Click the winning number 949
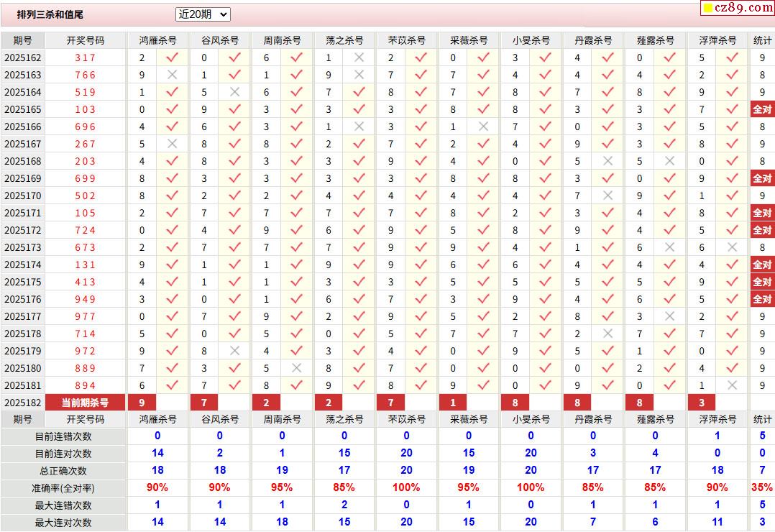775x532 pixels. pyautogui.click(x=85, y=300)
